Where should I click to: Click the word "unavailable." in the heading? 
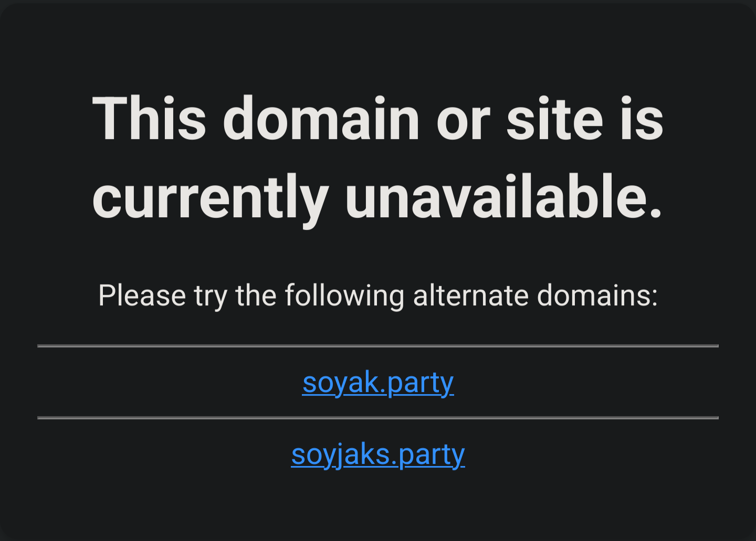(504, 197)
